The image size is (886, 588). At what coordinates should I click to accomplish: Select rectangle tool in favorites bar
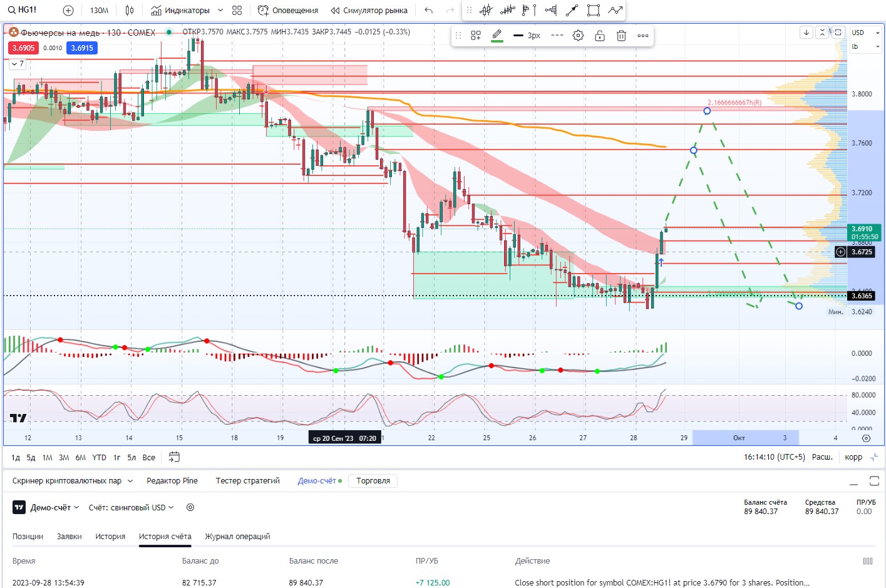click(x=594, y=10)
